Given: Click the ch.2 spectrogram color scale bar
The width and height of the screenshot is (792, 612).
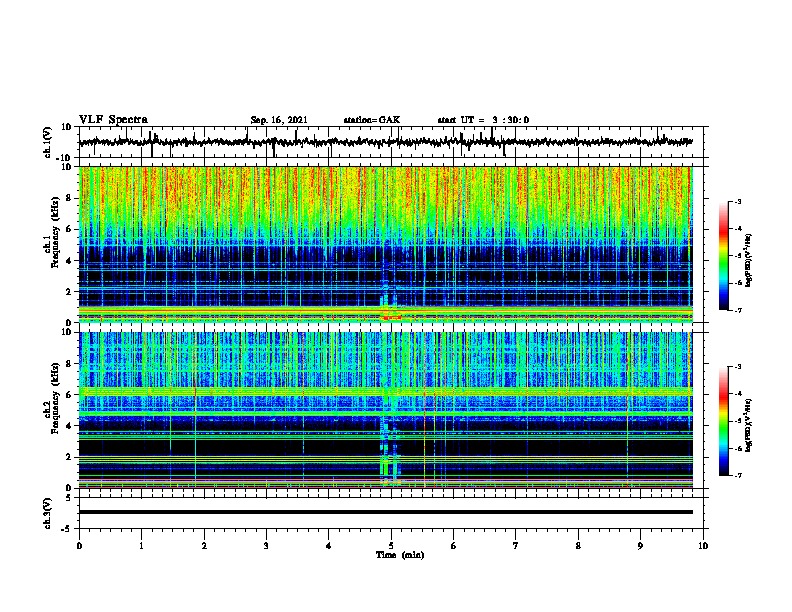Looking at the screenshot, I should (x=723, y=421).
